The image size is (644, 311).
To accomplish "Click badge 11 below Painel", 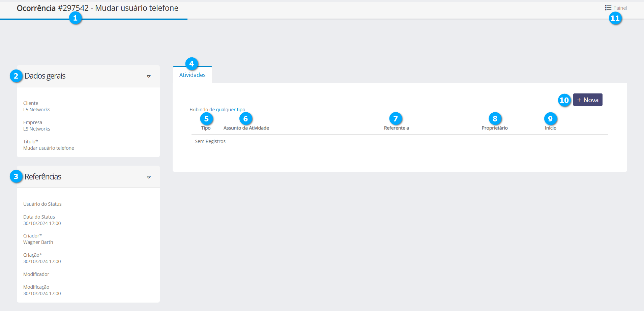I will pos(615,18).
